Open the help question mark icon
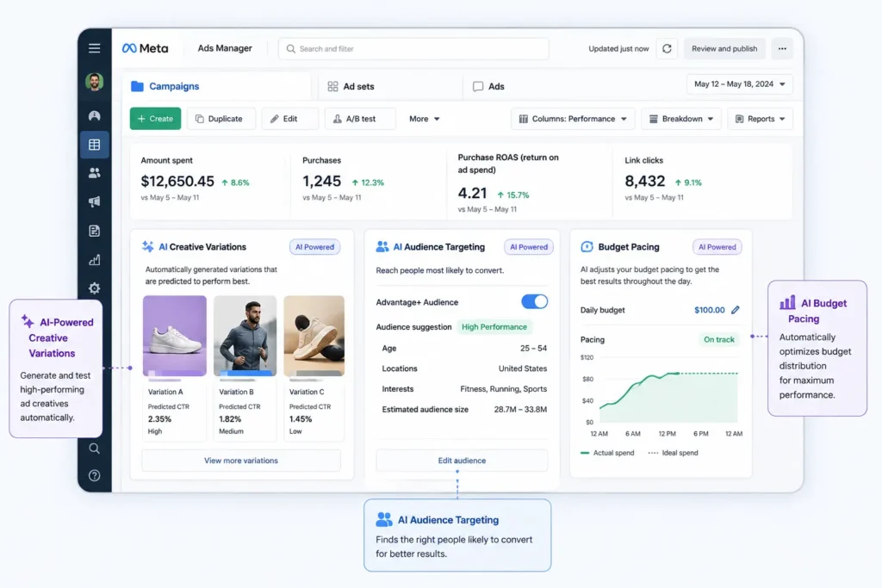The width and height of the screenshot is (882, 588). (95, 475)
